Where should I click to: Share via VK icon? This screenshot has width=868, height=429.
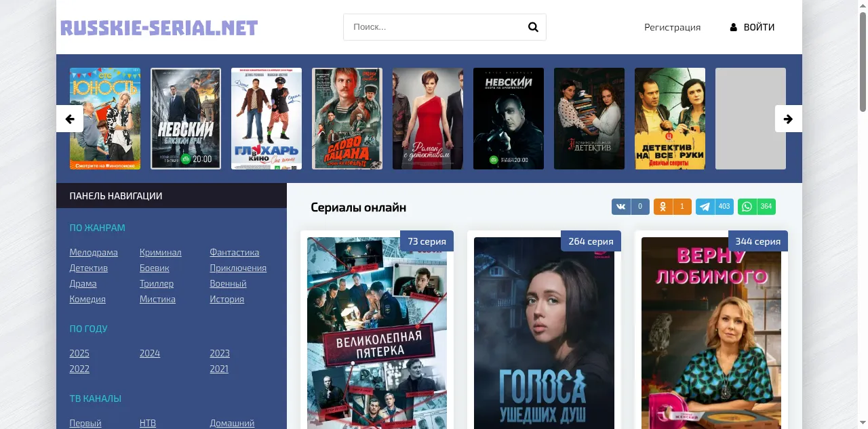[x=621, y=207]
